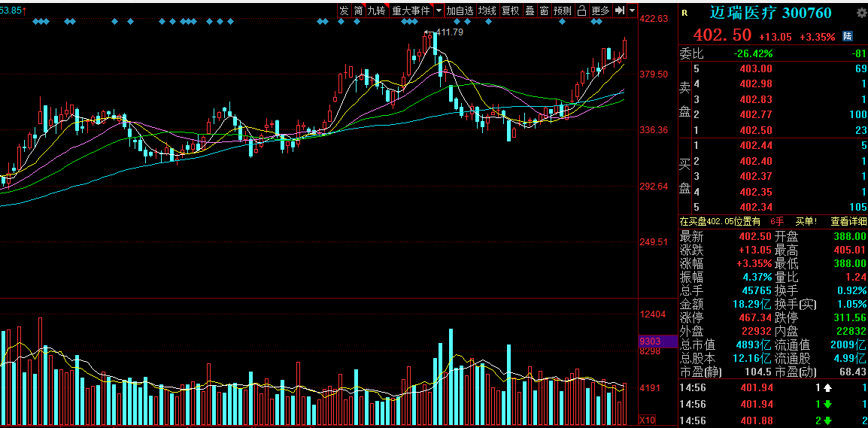Toggle the chart lock icon
868x428 pixels.
(582, 10)
